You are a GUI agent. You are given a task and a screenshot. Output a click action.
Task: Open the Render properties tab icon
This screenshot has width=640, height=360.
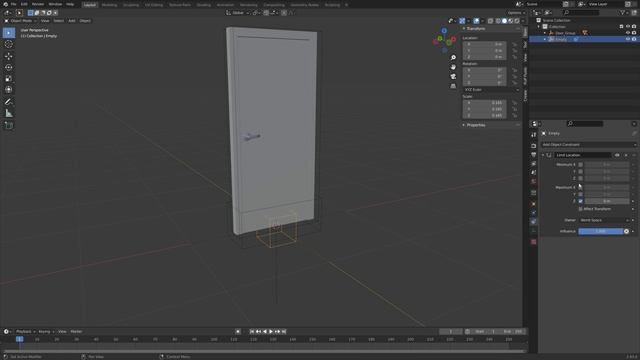pyautogui.click(x=533, y=146)
